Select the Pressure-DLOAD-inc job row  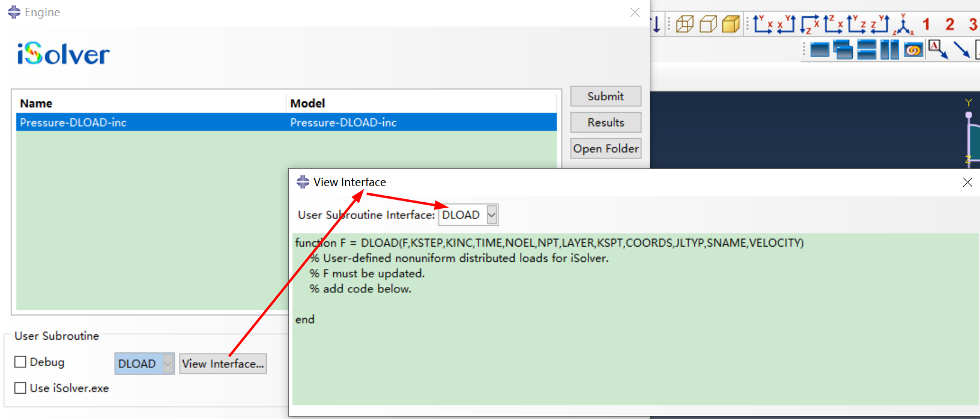[x=150, y=122]
